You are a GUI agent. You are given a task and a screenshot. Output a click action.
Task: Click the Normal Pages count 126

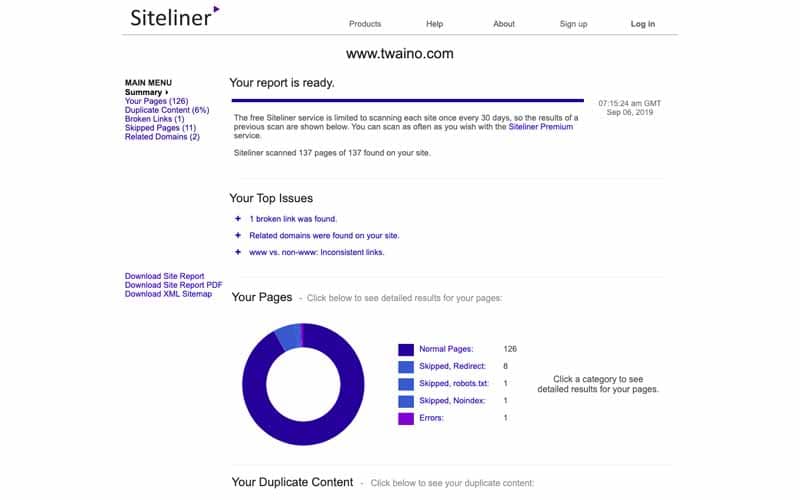(510, 349)
